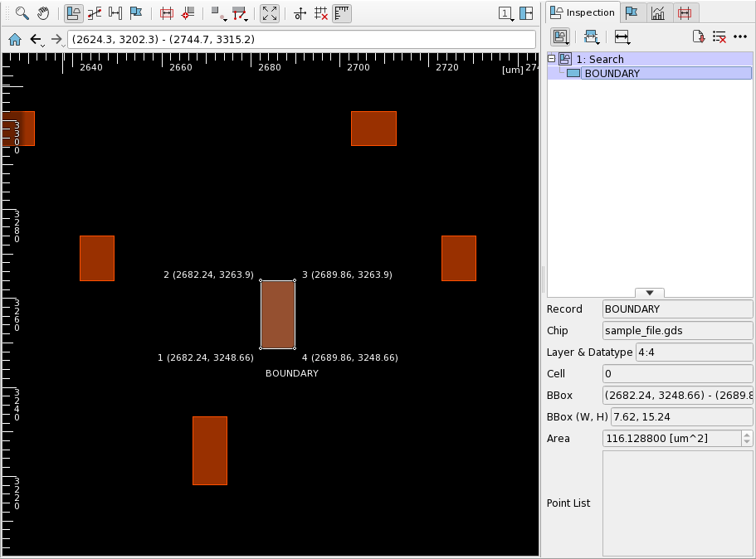Click the down arrow panel collapse handle
This screenshot has width=756, height=559.
(650, 293)
